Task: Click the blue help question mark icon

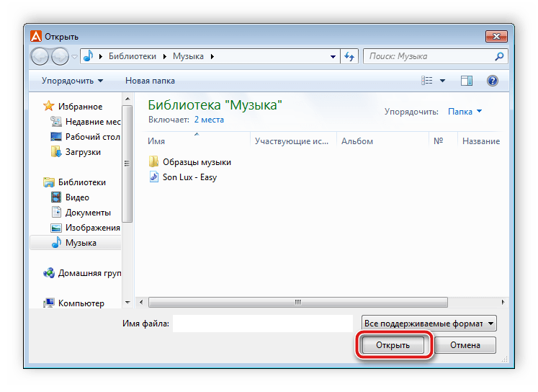Action: tap(493, 81)
